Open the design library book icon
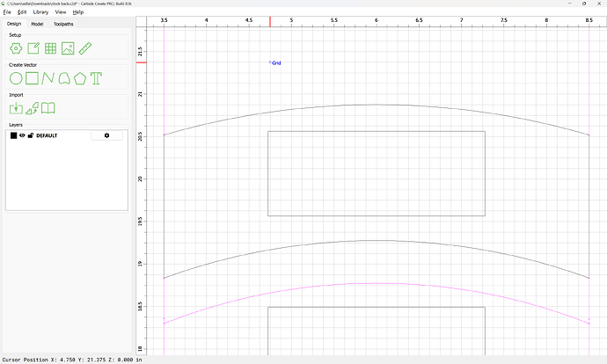Viewport: 607px width, 364px height. (x=50, y=108)
